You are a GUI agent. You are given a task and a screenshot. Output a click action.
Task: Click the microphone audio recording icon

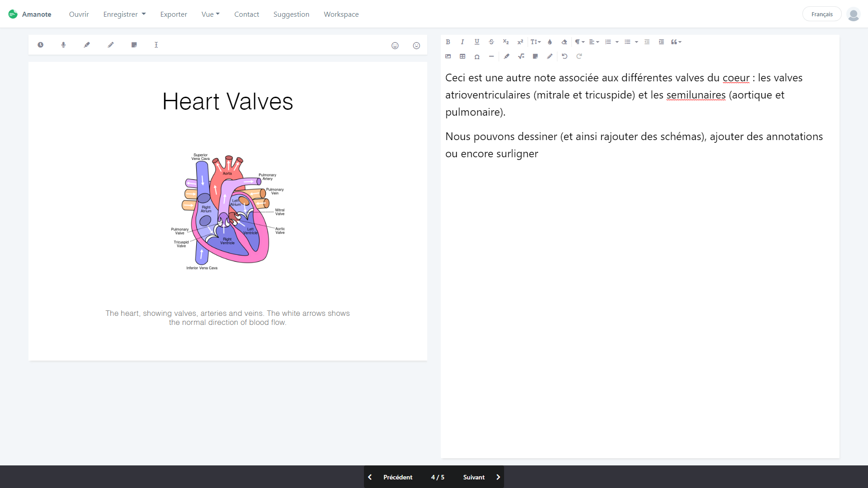click(63, 45)
